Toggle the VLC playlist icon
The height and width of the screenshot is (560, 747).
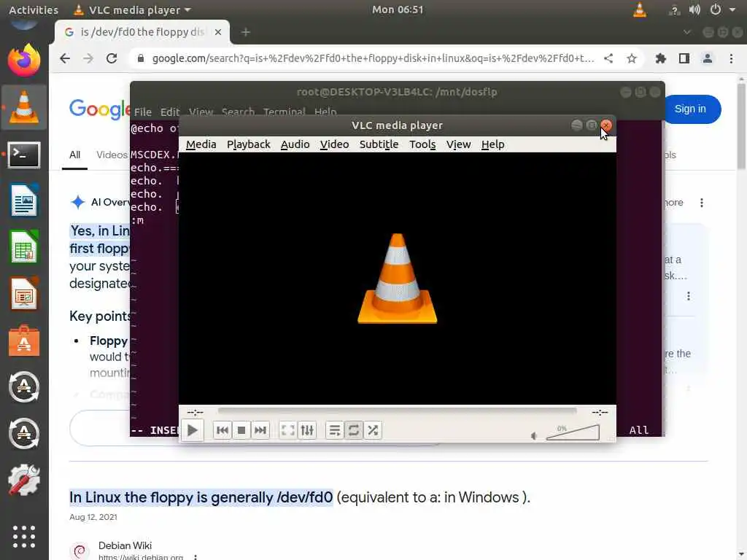click(334, 430)
